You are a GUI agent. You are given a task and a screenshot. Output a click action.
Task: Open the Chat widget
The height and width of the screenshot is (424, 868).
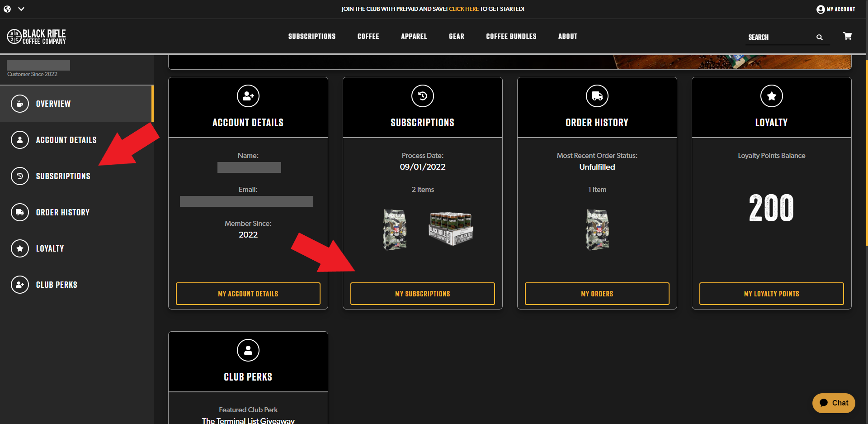click(833, 403)
